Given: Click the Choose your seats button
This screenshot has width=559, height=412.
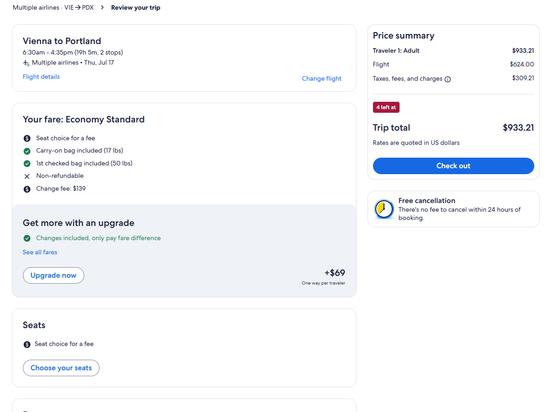Looking at the screenshot, I should [x=61, y=368].
